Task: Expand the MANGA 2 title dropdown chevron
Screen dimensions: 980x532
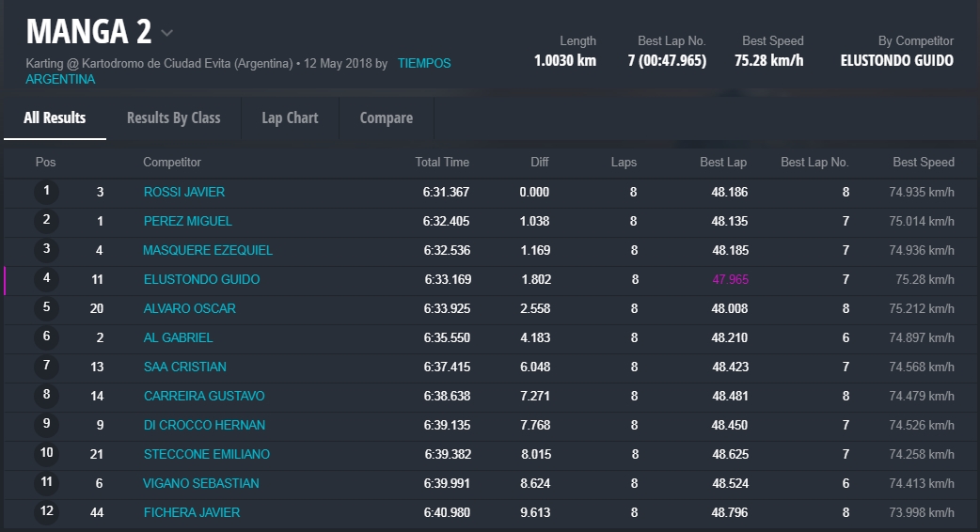Action: [x=166, y=33]
